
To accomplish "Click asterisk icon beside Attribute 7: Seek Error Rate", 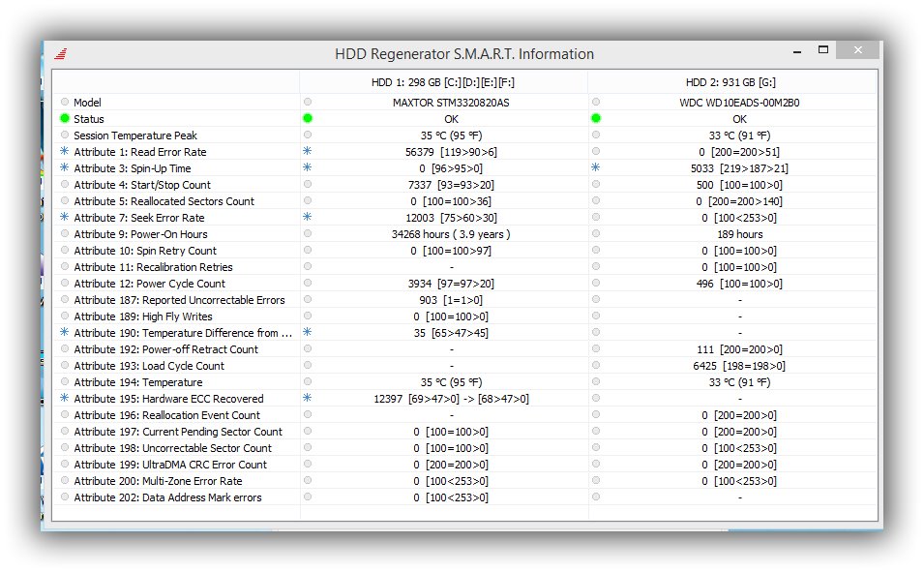I will [65, 218].
